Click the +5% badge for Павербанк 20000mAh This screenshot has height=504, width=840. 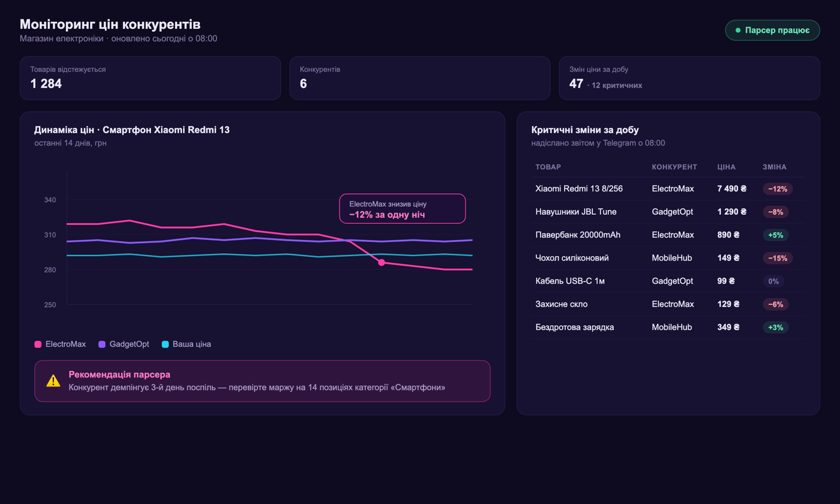click(776, 235)
